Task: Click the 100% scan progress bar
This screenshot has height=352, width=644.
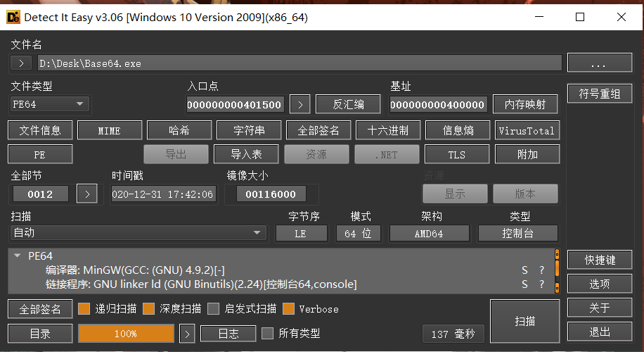Action: (x=126, y=334)
